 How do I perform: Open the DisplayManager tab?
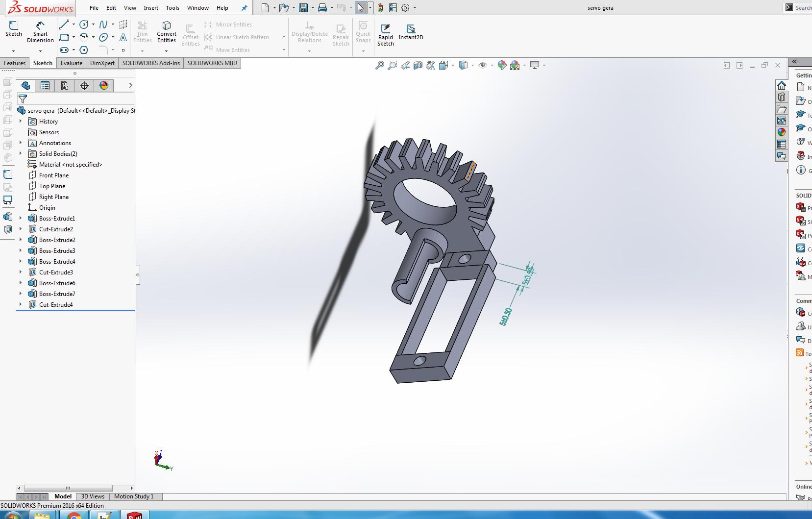point(104,86)
